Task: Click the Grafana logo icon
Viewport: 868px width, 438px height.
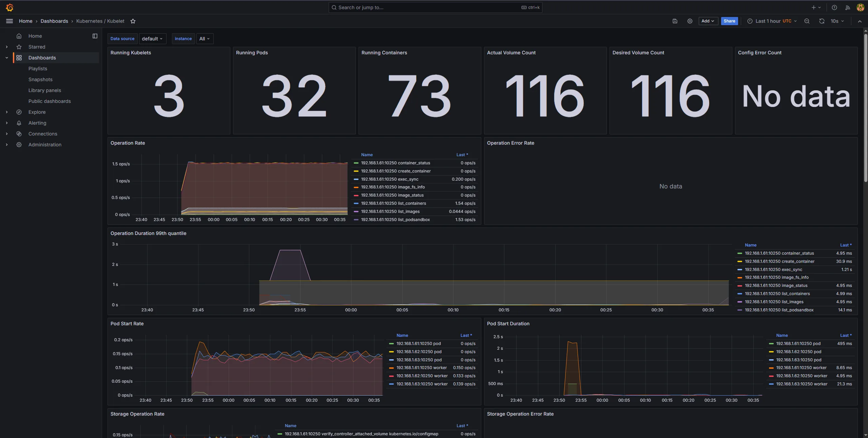Action: tap(9, 7)
